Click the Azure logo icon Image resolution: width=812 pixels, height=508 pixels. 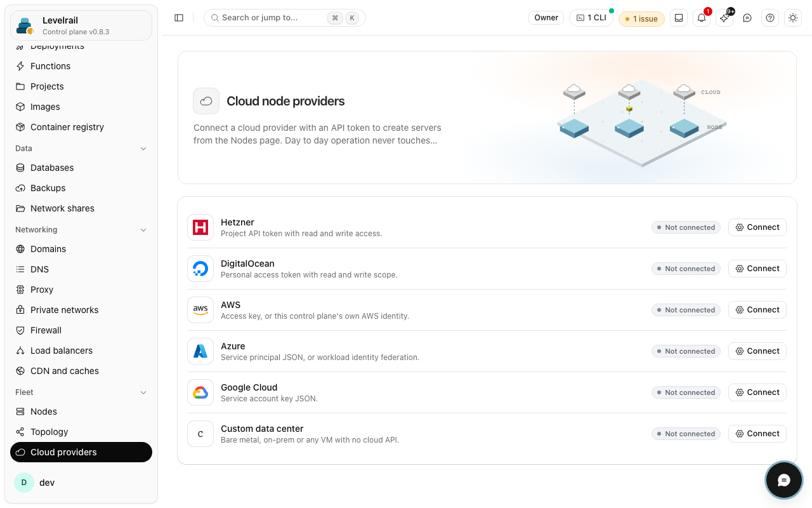200,351
